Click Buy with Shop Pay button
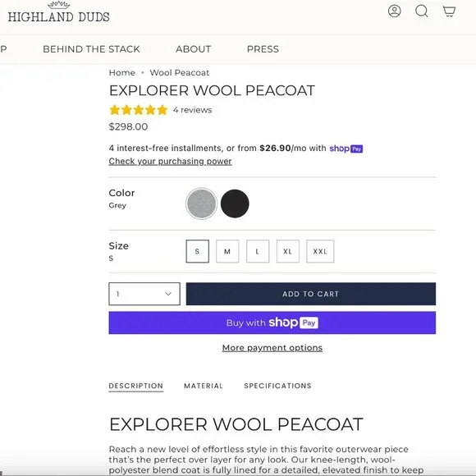The image size is (476, 476). pyautogui.click(x=272, y=323)
